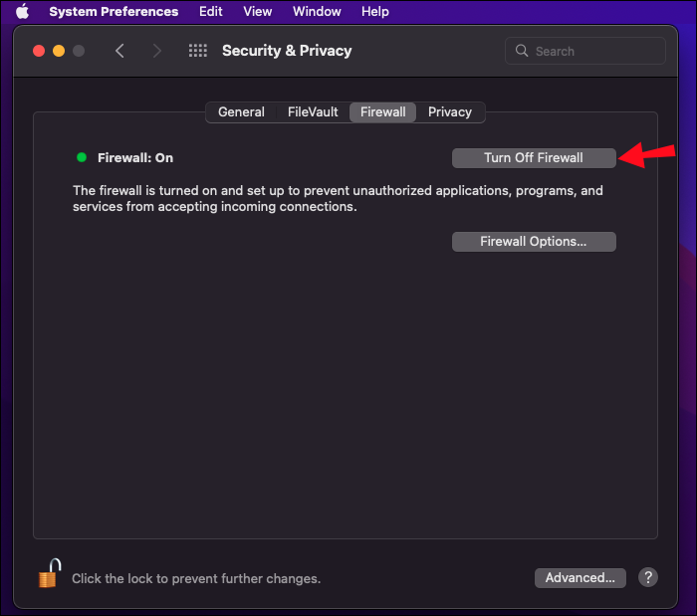Open the View menu
697x616 pixels.
(258, 12)
